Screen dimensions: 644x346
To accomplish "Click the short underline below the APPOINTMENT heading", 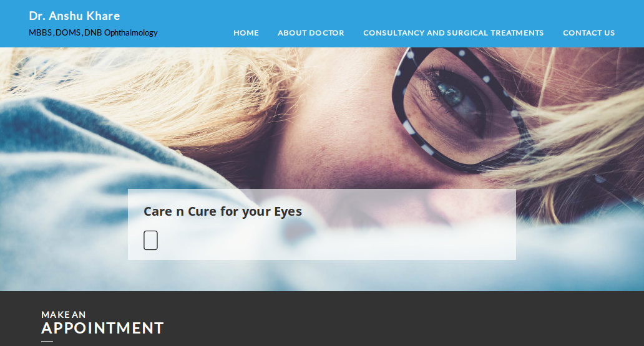I will click(47, 341).
